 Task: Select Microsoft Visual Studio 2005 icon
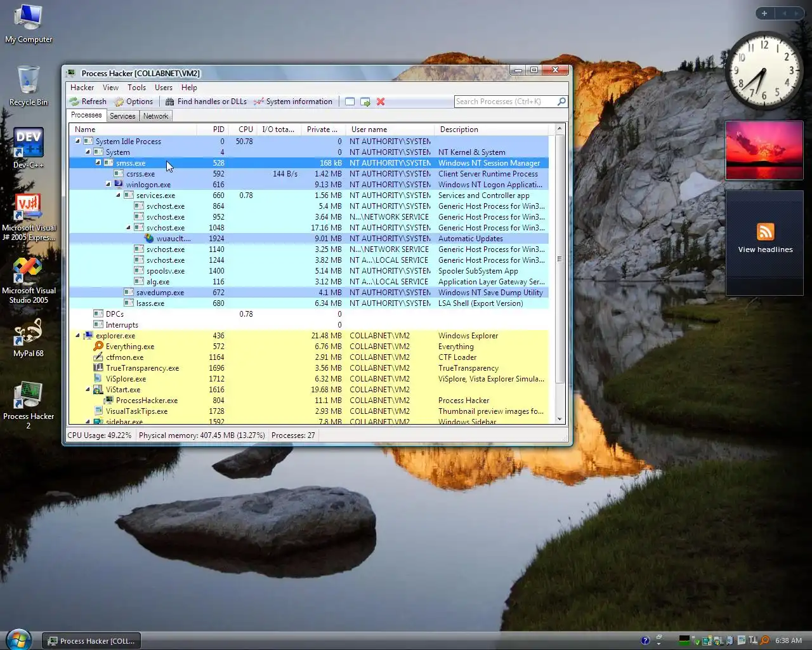coord(29,280)
